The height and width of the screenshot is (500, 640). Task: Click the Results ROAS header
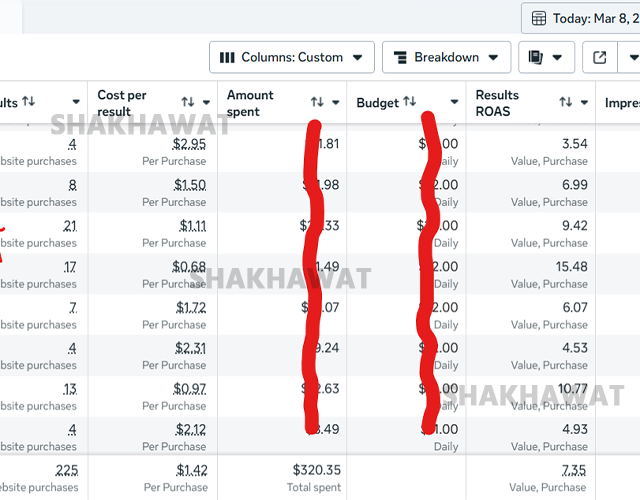[497, 103]
